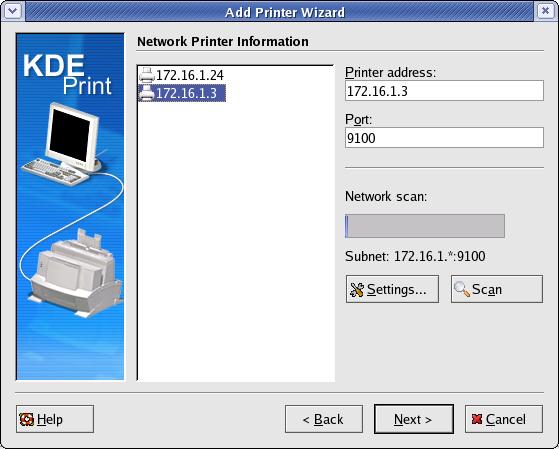Screen dimensions: 559x449
Task: Click printer icon beside 172.16.1.24
Action: pos(147,75)
